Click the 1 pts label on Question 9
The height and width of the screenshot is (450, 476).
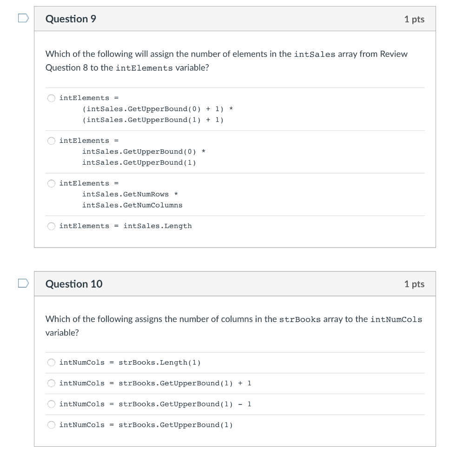(x=414, y=19)
